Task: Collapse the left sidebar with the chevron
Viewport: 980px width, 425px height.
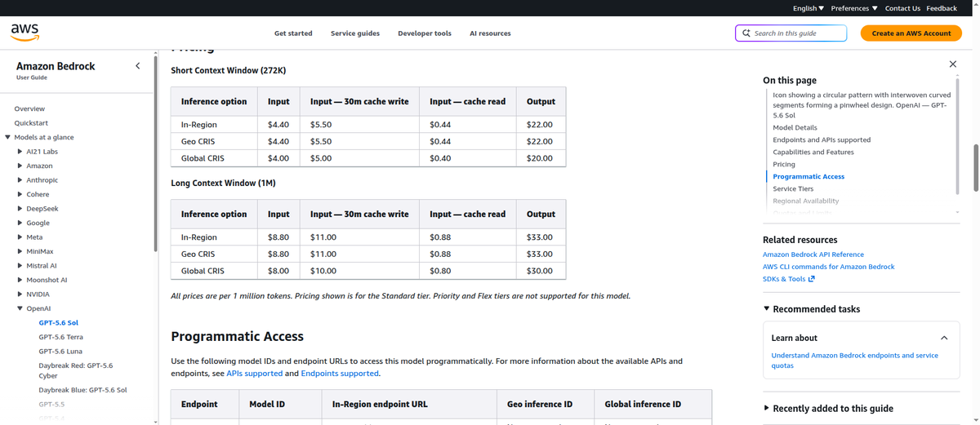Action: pos(137,65)
